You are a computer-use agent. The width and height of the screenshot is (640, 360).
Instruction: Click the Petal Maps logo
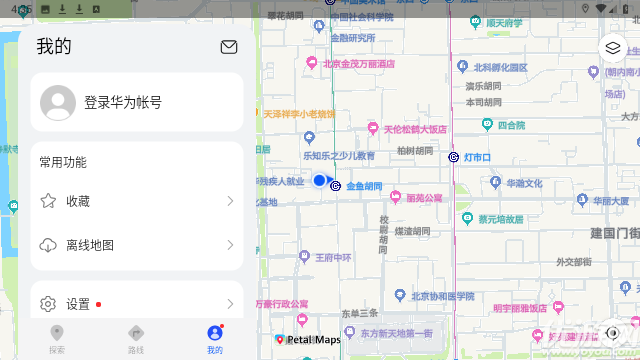pyautogui.click(x=308, y=340)
